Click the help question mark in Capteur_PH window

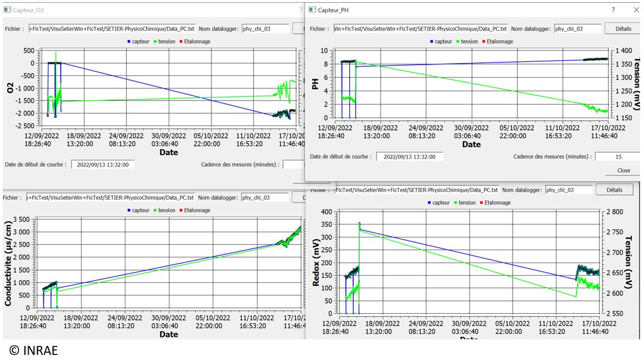click(x=613, y=10)
